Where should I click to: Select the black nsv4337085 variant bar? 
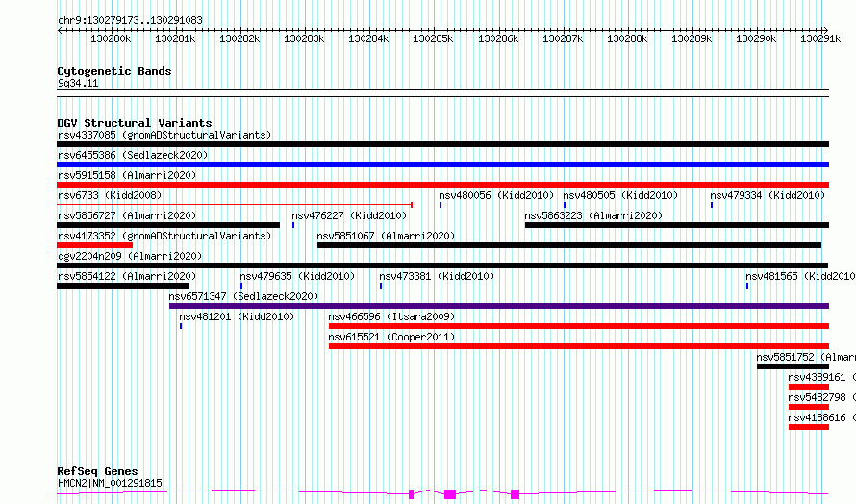(x=442, y=144)
